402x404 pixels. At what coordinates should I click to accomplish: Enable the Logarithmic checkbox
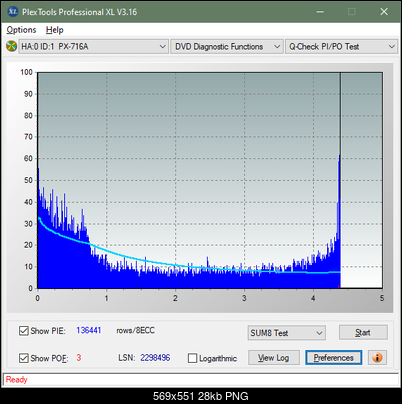[x=192, y=358]
